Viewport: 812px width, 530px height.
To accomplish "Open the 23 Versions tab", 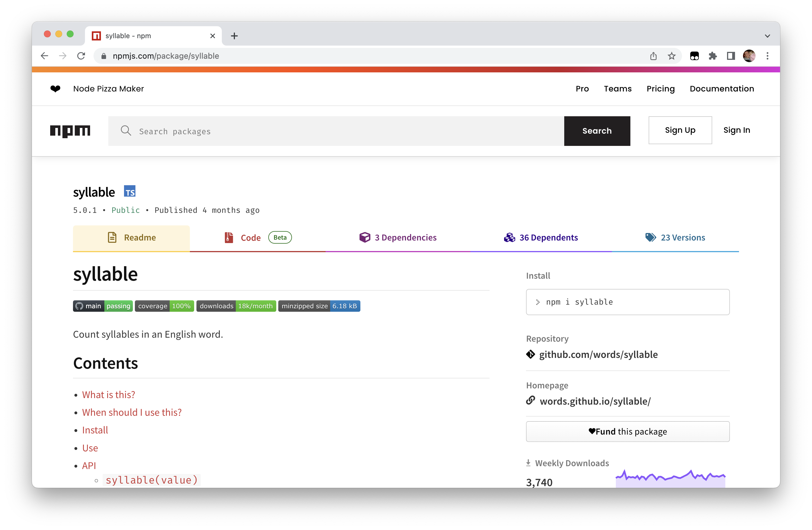I will tap(683, 237).
